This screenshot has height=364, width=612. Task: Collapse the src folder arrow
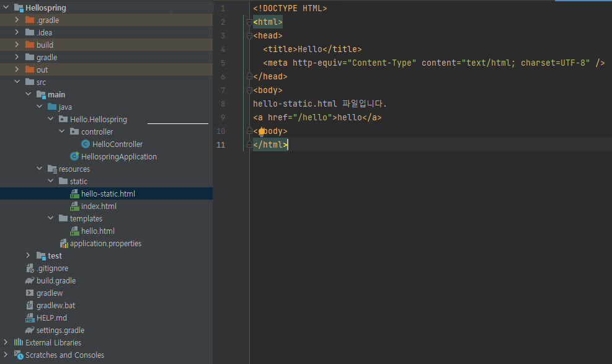tap(17, 81)
